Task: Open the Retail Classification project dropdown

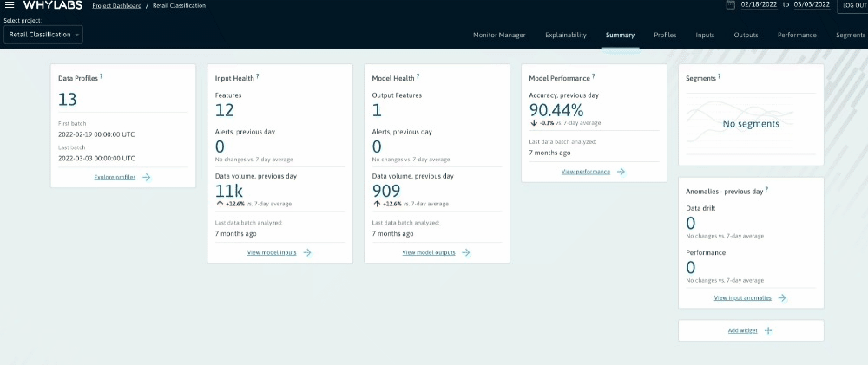Action: coord(43,35)
